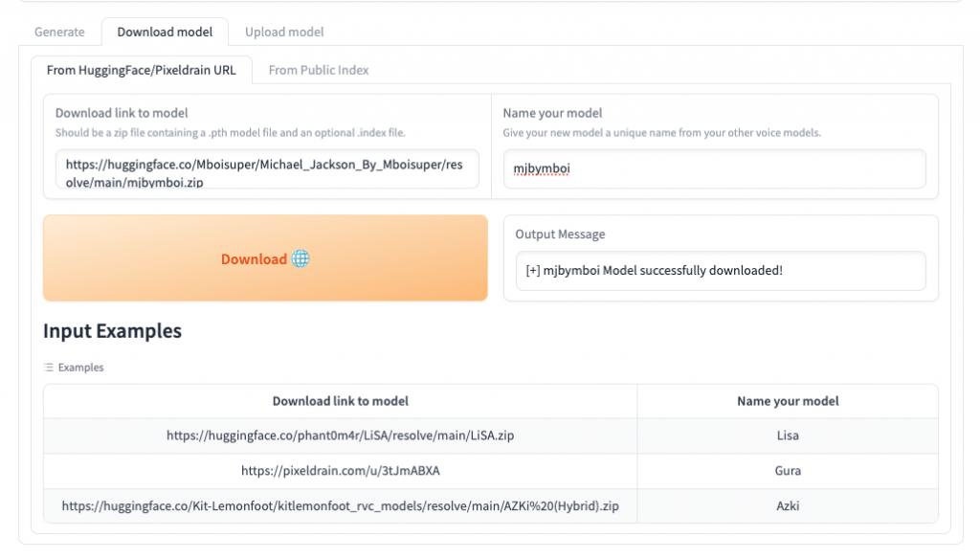Click the orange Download button
The height and width of the screenshot is (559, 980).
tap(265, 258)
